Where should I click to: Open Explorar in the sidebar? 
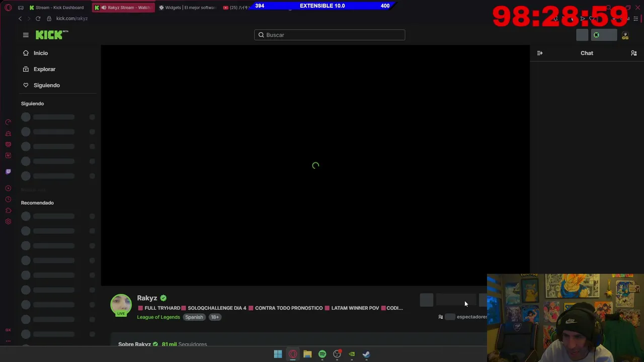coord(39,69)
